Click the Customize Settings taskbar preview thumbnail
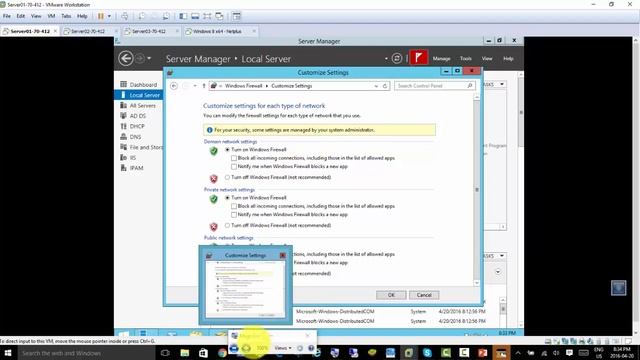640x360 pixels. tap(245, 285)
